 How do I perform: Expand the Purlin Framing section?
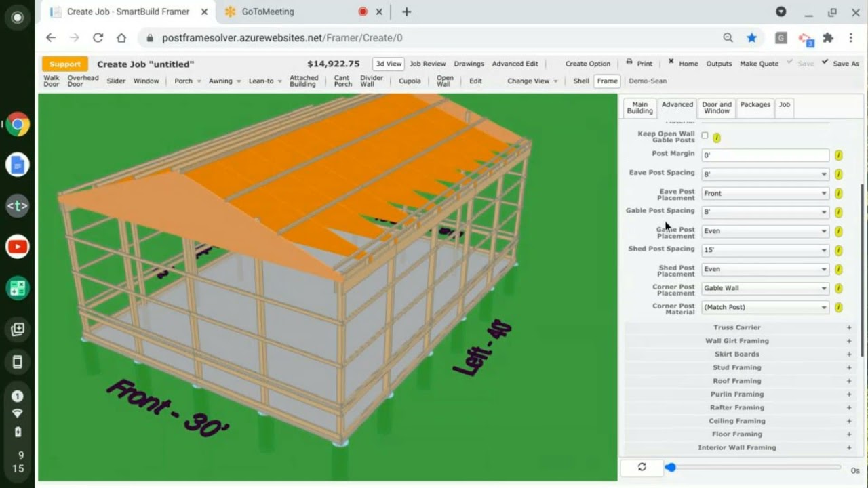pos(739,394)
